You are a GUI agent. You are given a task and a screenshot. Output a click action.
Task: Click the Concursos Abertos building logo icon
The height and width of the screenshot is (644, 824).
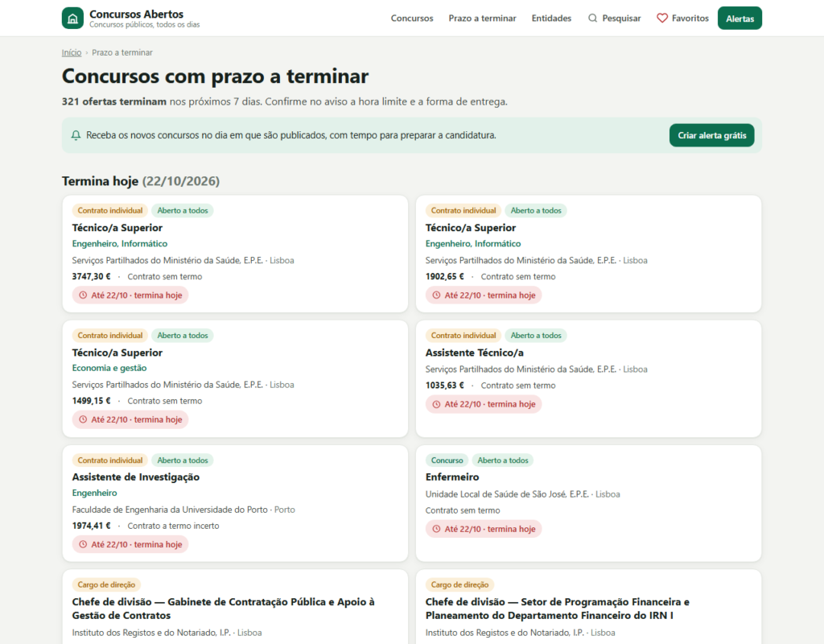(x=72, y=19)
